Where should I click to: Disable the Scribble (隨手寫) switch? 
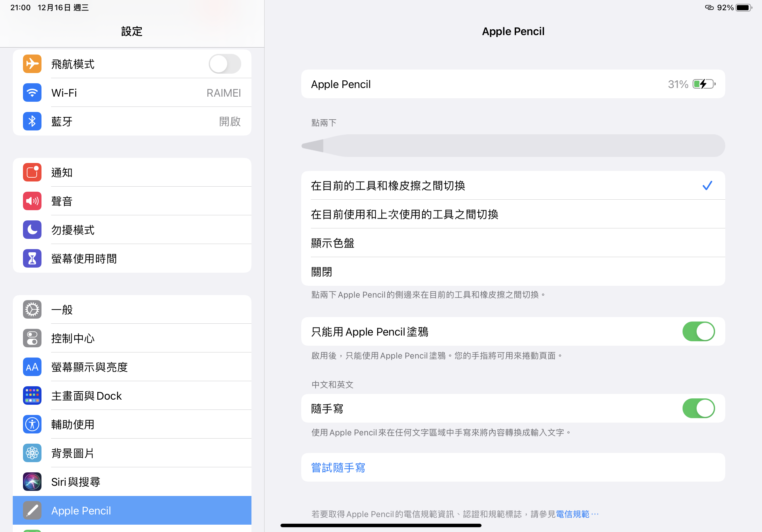pyautogui.click(x=698, y=408)
